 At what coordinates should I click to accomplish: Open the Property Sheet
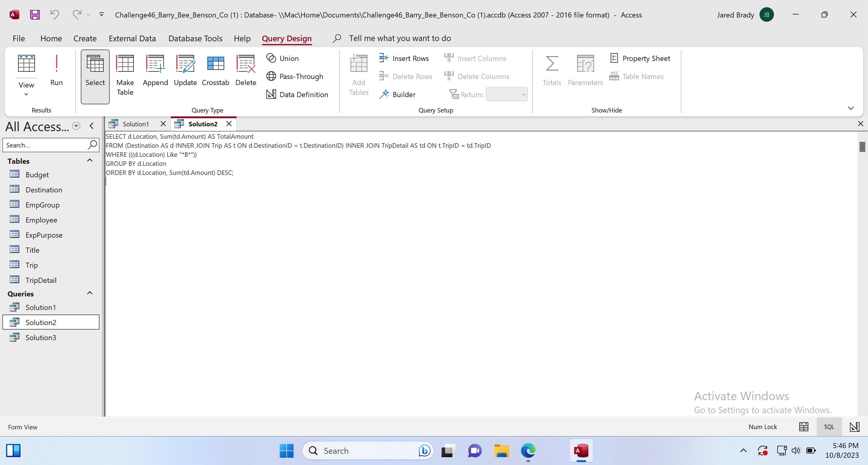pyautogui.click(x=640, y=58)
